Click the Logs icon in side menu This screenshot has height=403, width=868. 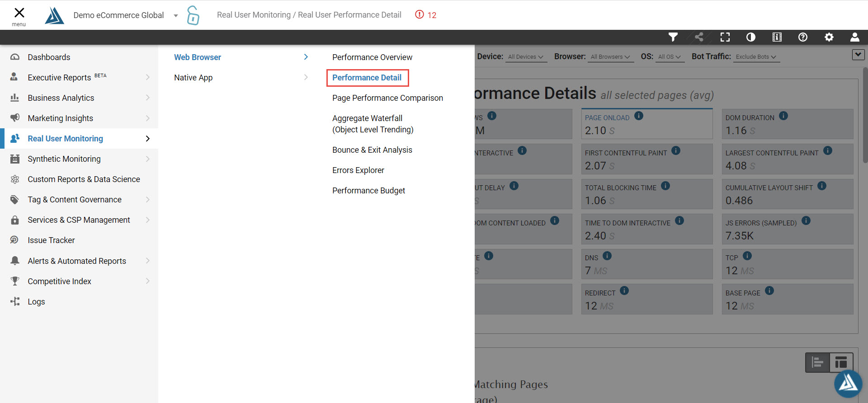pyautogui.click(x=15, y=301)
